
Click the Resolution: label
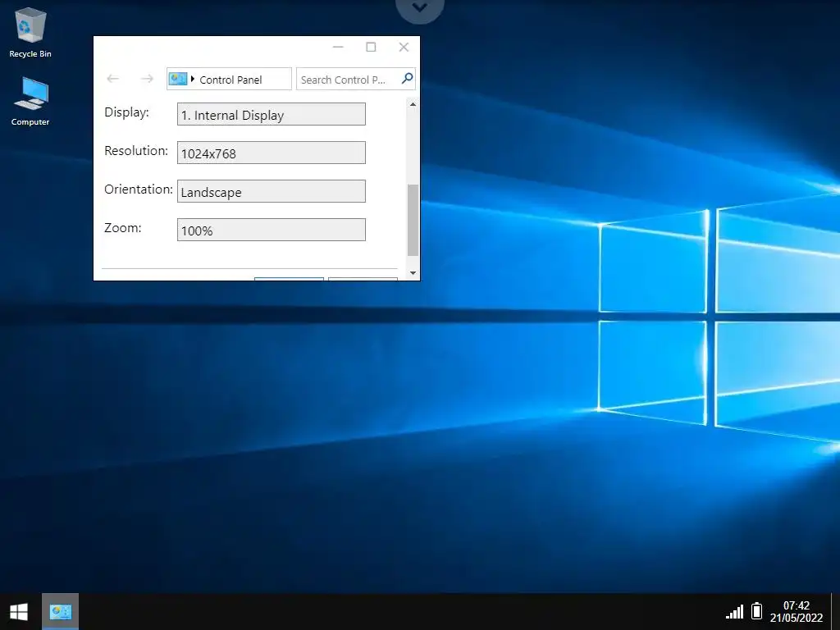tap(136, 151)
